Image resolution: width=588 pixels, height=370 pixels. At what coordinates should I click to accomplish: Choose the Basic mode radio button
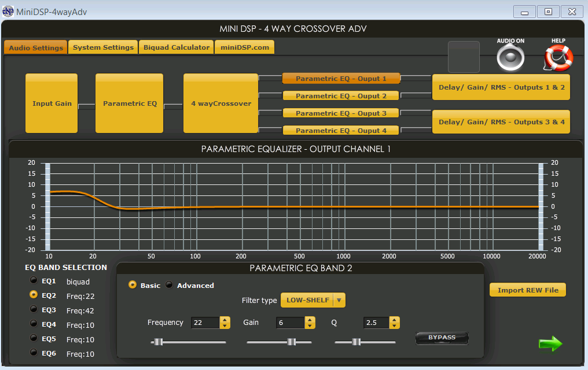tap(133, 284)
